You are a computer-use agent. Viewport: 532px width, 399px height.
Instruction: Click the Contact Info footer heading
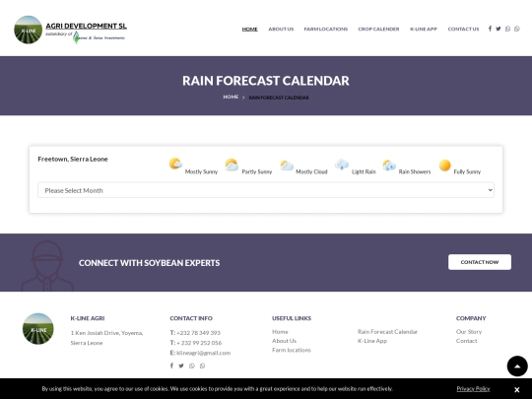click(x=191, y=318)
